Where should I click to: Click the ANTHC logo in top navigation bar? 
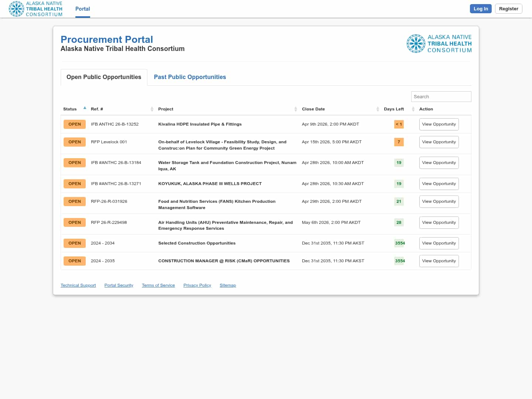click(36, 9)
